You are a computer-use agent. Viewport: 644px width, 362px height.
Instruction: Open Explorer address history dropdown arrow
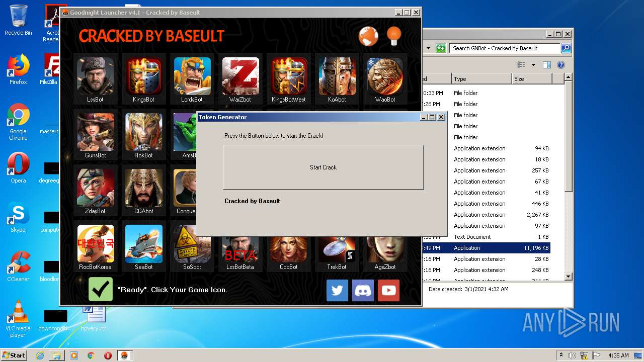coord(428,48)
